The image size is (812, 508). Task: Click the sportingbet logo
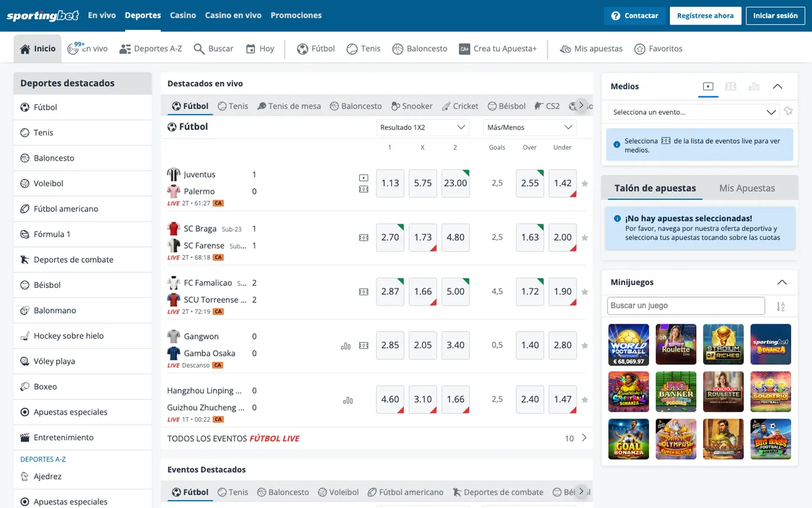[x=43, y=16]
